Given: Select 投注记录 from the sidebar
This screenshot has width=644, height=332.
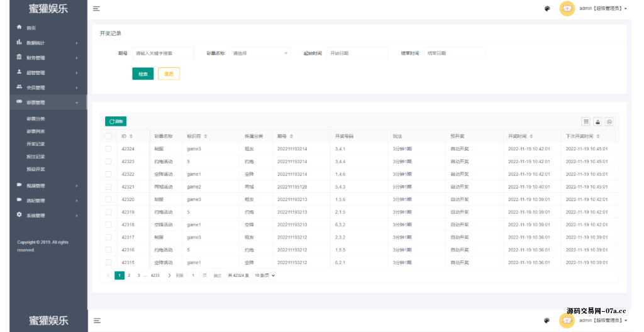Looking at the screenshot, I should click(36, 157).
